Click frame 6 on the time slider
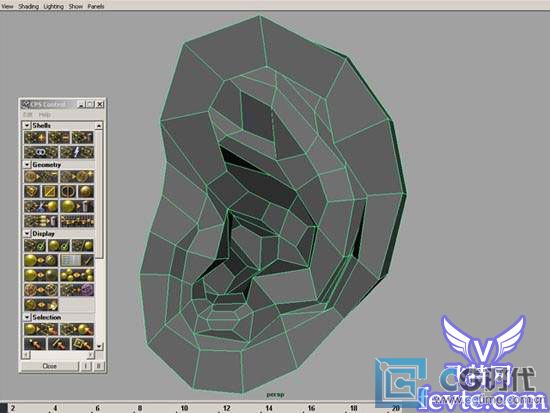Screen dimensions: 550x413 pyautogui.click(x=98, y=408)
